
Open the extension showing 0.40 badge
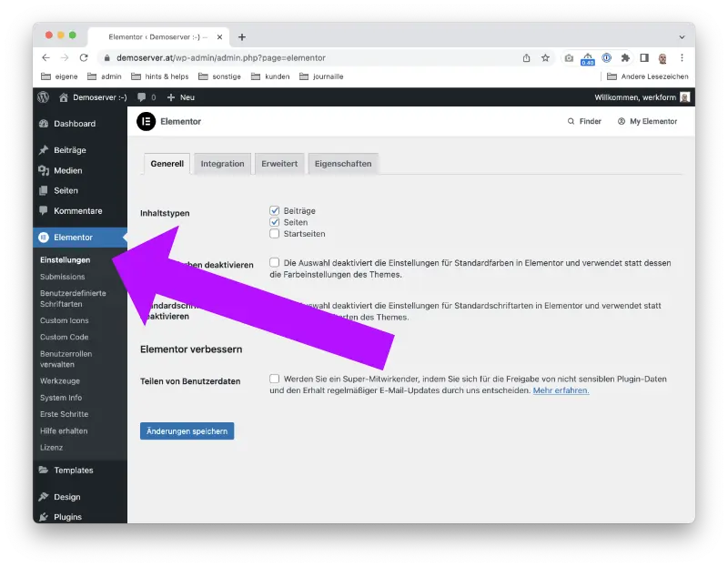pos(587,58)
